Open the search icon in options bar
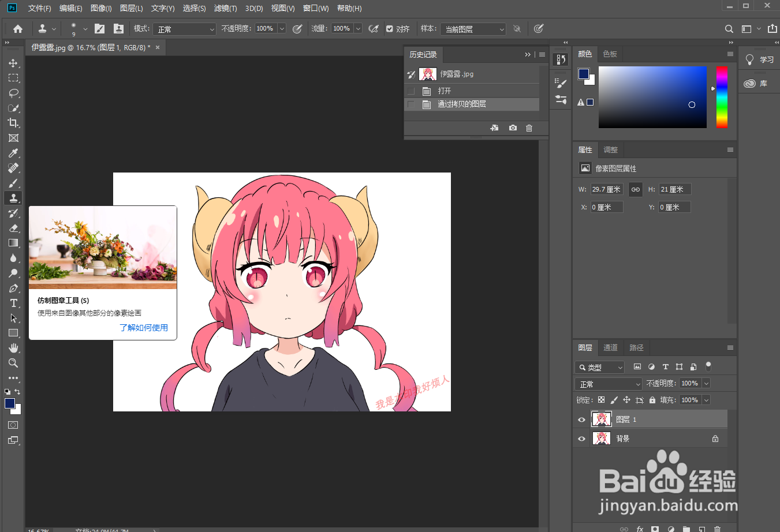 click(729, 29)
